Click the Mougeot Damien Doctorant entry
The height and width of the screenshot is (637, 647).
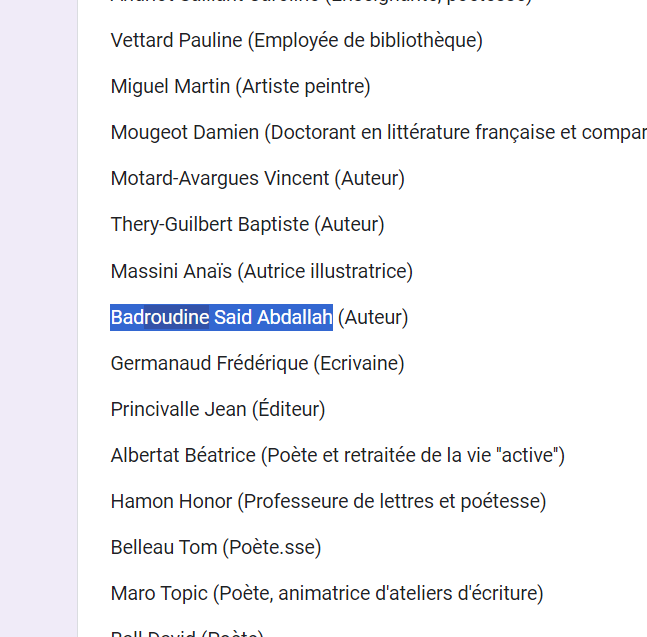pyautogui.click(x=379, y=133)
